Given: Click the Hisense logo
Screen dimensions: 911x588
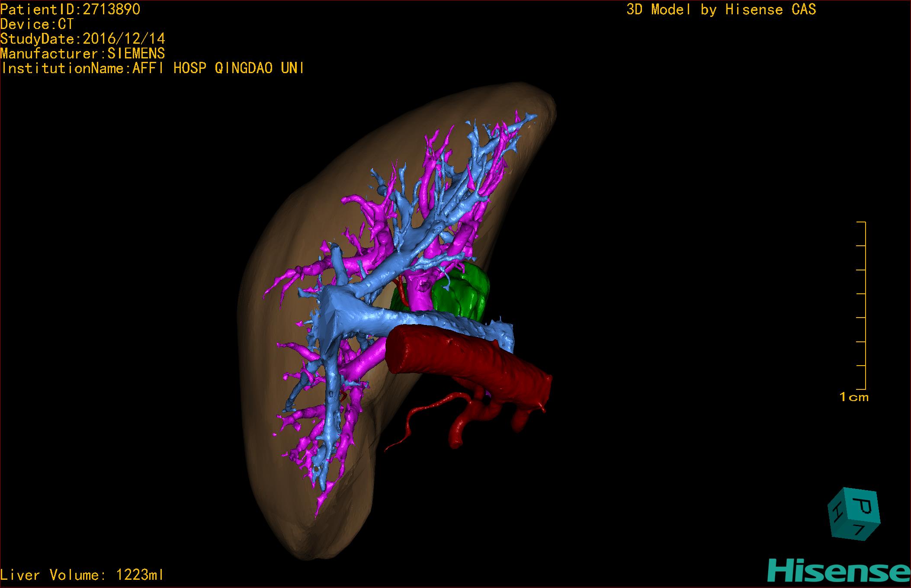Looking at the screenshot, I should 838,571.
